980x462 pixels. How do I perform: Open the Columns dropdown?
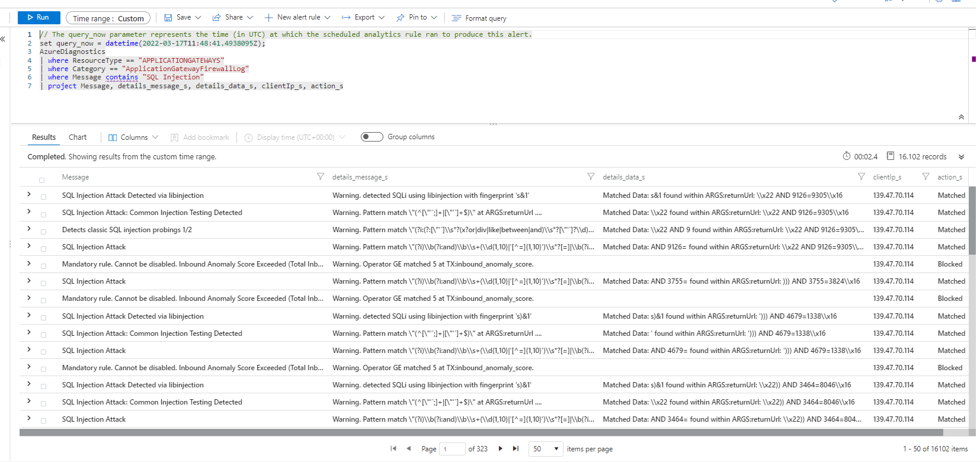(134, 137)
